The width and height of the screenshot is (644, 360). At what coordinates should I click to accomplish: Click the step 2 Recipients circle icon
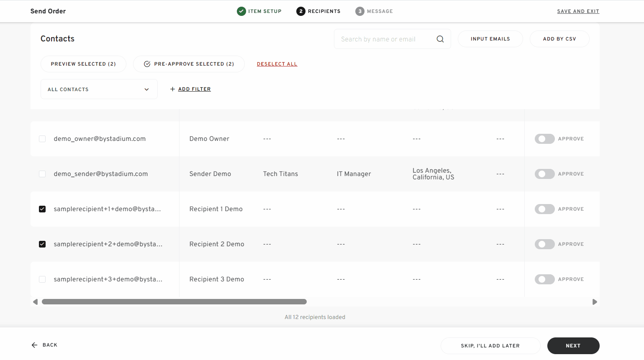(301, 11)
